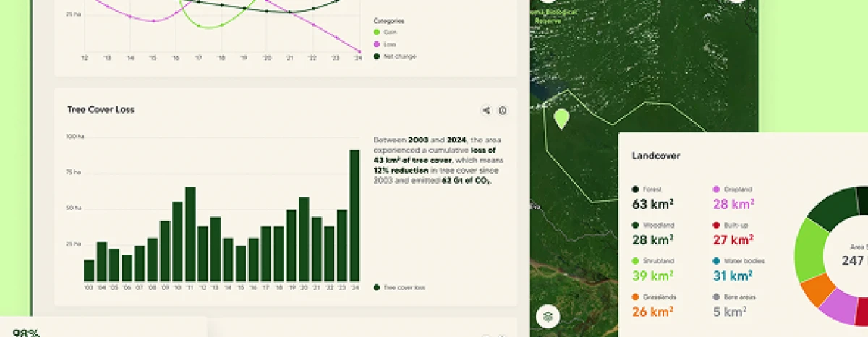Image resolution: width=868 pixels, height=337 pixels.
Task: Select the Cropland 28 km² landcover entry
Action: click(733, 197)
